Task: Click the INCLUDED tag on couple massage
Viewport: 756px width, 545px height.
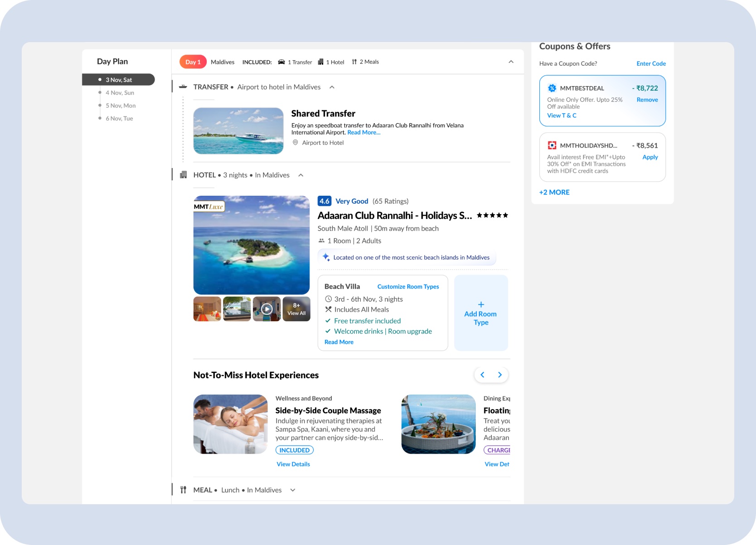Action: 295,450
